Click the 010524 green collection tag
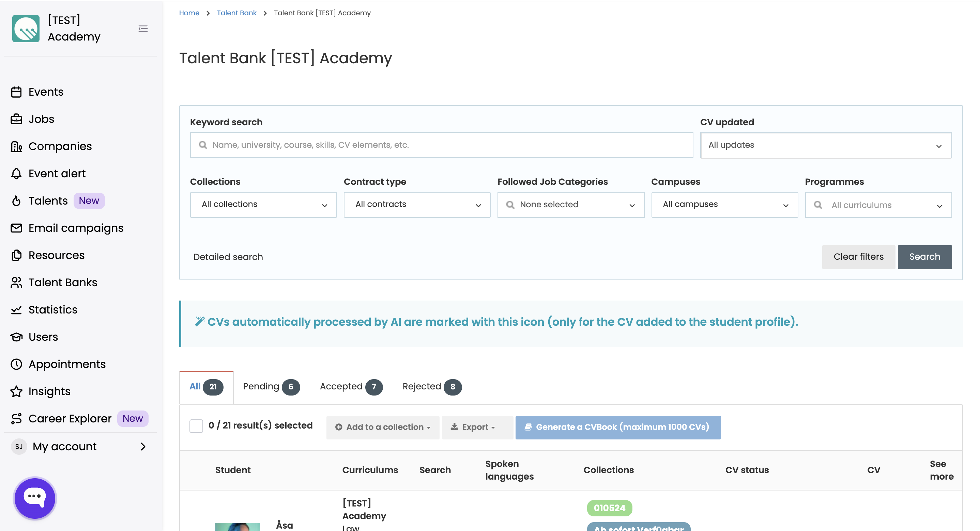Screen dimensions: 980x531 tap(610, 508)
